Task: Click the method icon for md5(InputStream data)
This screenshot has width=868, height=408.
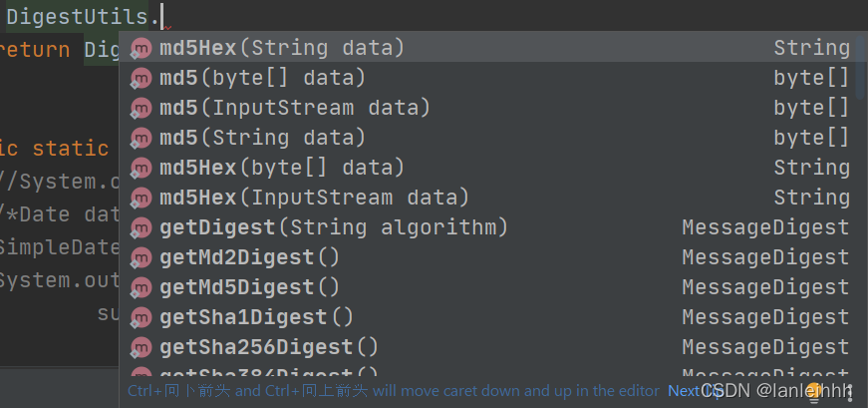Action: (x=142, y=108)
